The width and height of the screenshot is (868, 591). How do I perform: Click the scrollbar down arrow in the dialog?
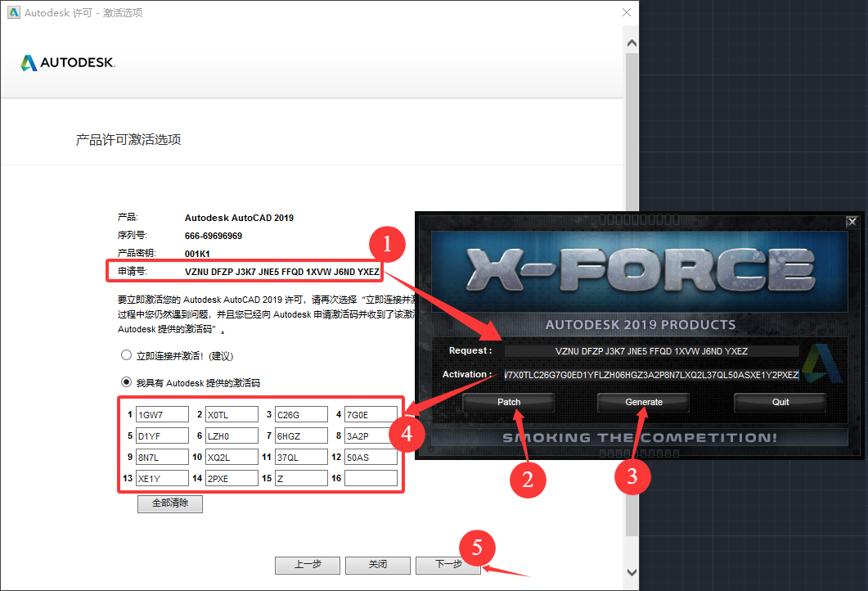point(631,572)
